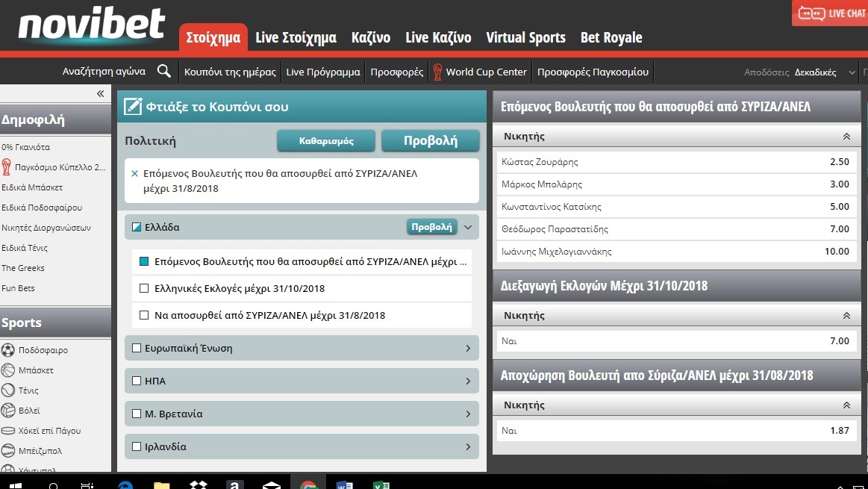Expand the Ευρωπαϊκή Ένωση group arrow
Screen dimensions: 868x489
(x=468, y=348)
